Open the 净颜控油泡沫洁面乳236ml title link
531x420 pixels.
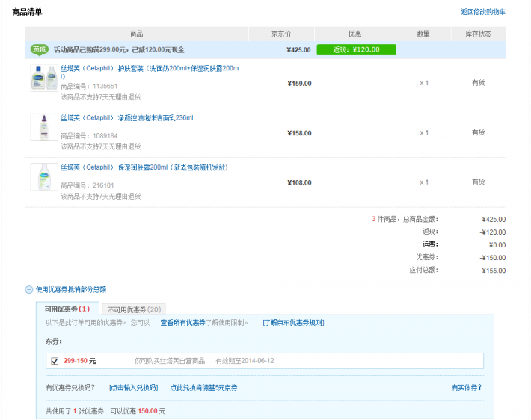126,118
